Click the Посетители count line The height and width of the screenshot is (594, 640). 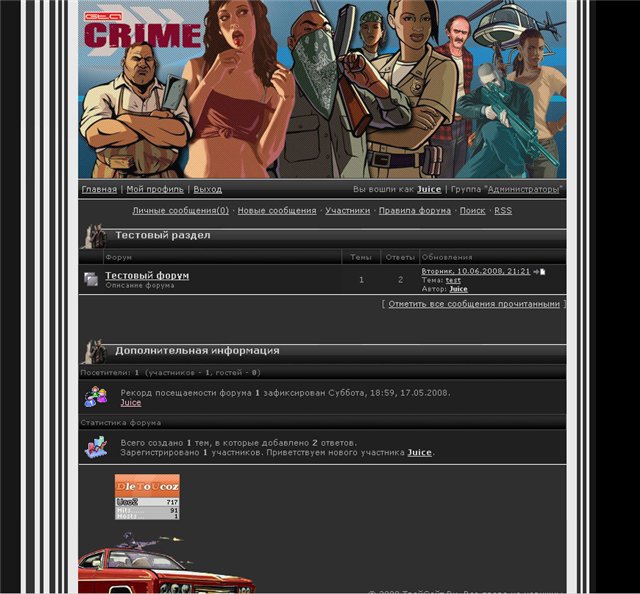click(x=170, y=373)
